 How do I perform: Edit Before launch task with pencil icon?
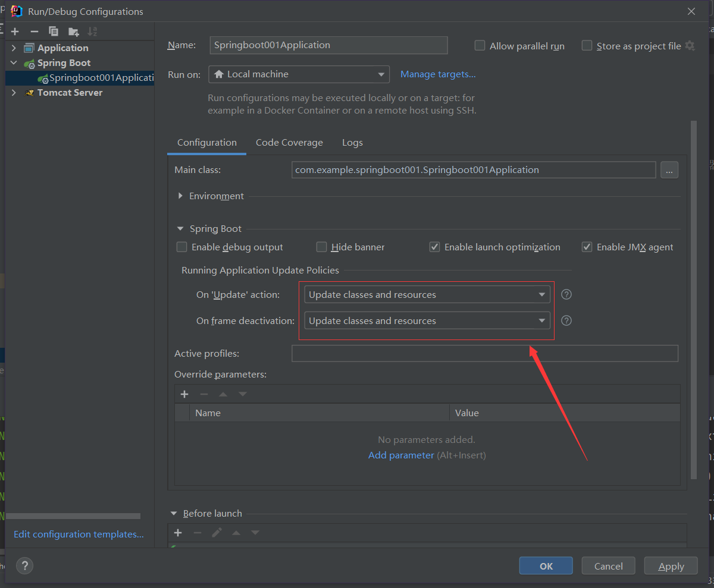[217, 533]
